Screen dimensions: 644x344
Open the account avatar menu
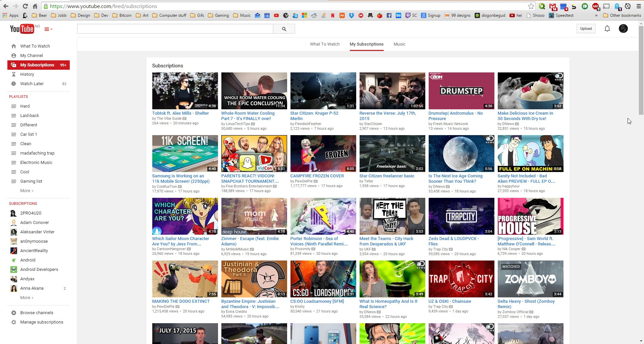(623, 29)
